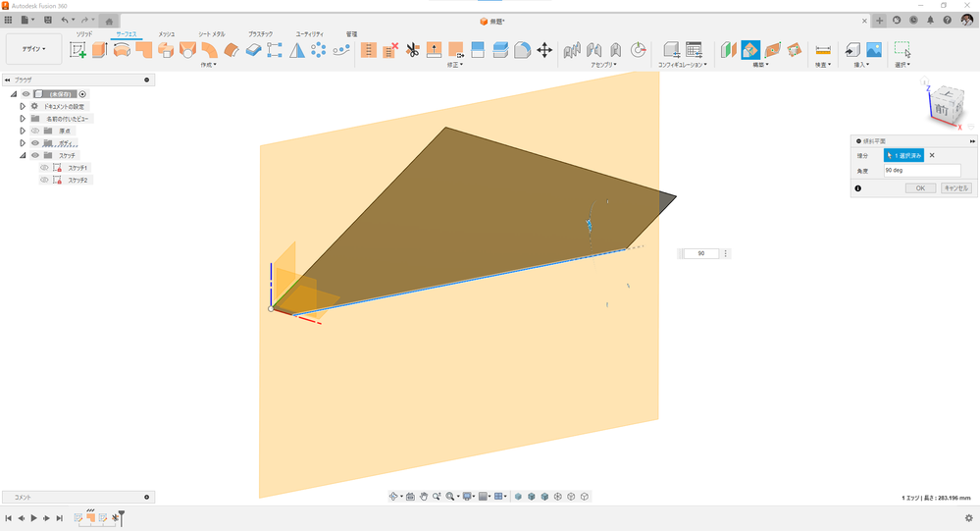The width and height of the screenshot is (980, 531).
Task: Open the アセンブリ menu dropdown
Action: coord(603,65)
